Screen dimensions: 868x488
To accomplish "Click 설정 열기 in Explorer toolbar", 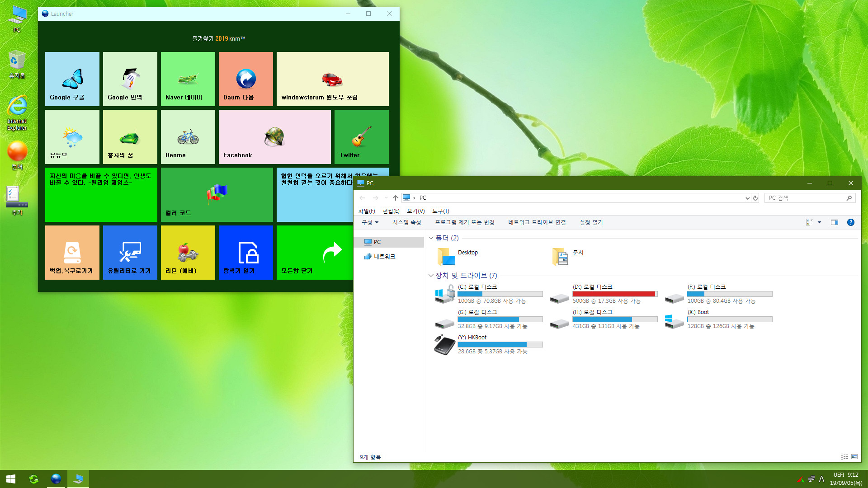I will coord(591,222).
